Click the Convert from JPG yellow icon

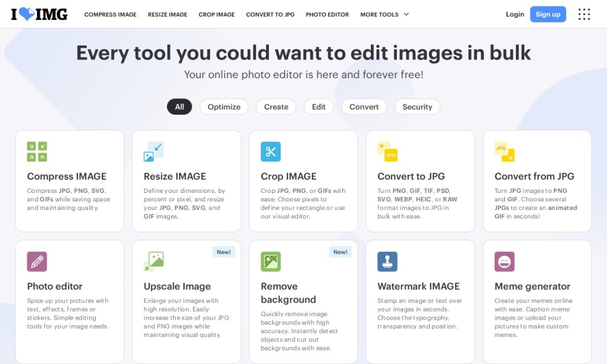point(504,152)
